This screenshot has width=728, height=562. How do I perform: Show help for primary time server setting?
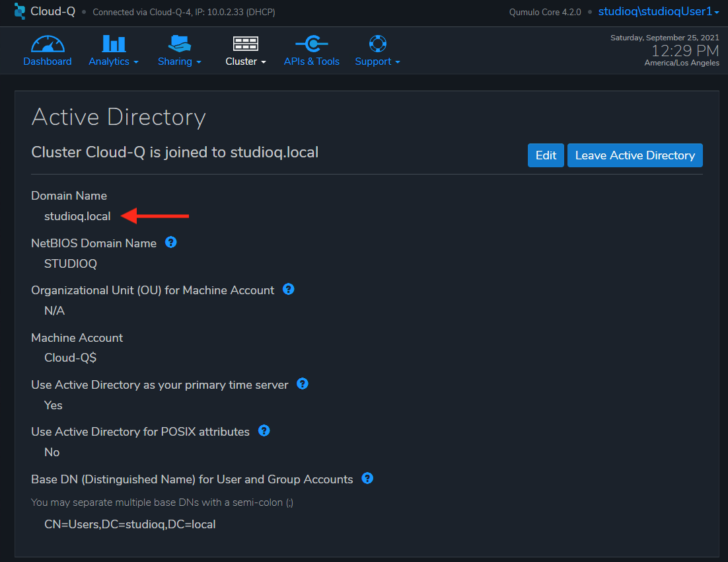click(x=303, y=384)
